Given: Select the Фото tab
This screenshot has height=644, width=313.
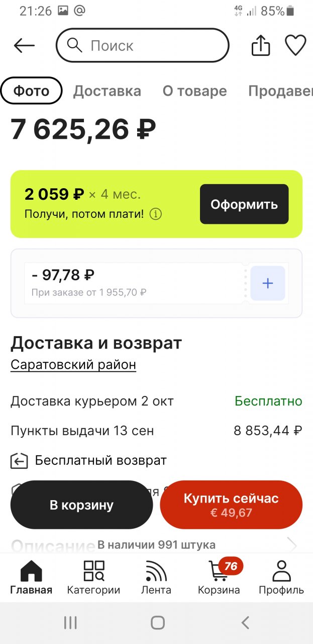Looking at the screenshot, I should (31, 91).
